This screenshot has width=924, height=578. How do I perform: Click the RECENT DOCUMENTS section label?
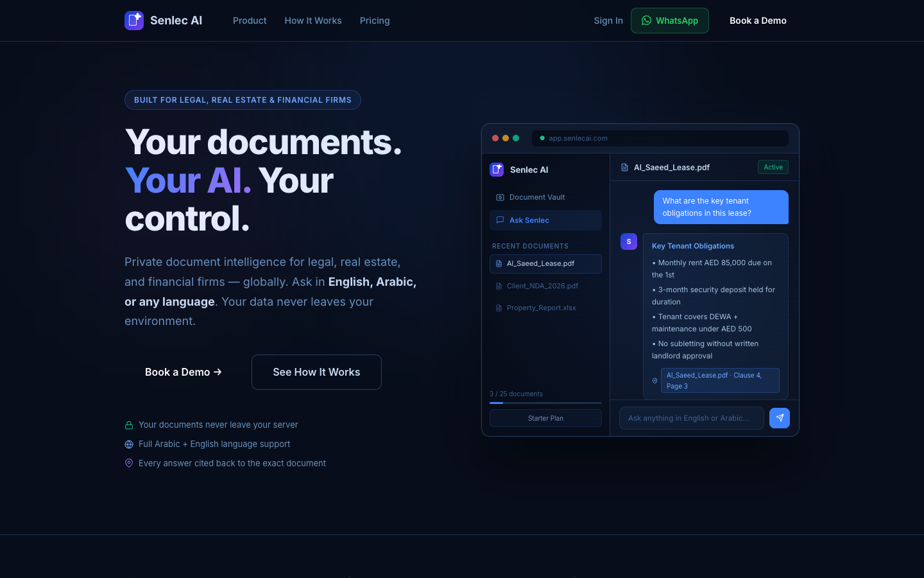coord(530,247)
